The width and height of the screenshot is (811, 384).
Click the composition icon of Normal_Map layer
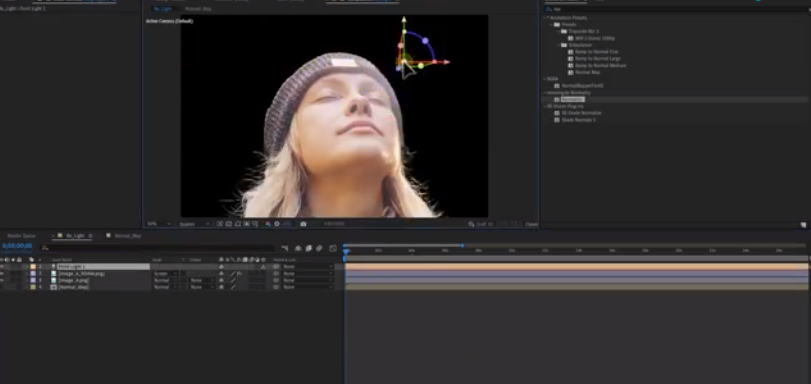pyautogui.click(x=53, y=287)
